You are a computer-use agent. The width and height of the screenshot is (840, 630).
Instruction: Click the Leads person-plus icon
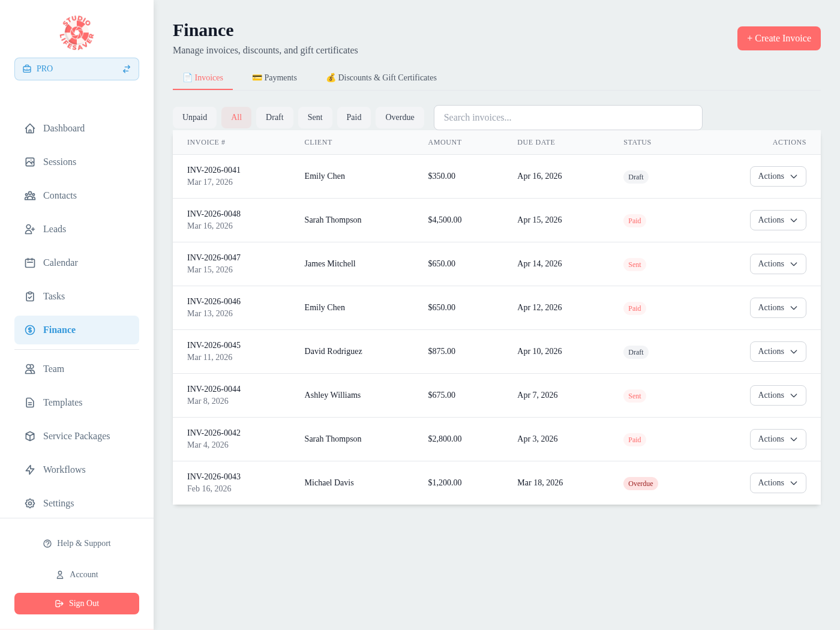click(30, 229)
